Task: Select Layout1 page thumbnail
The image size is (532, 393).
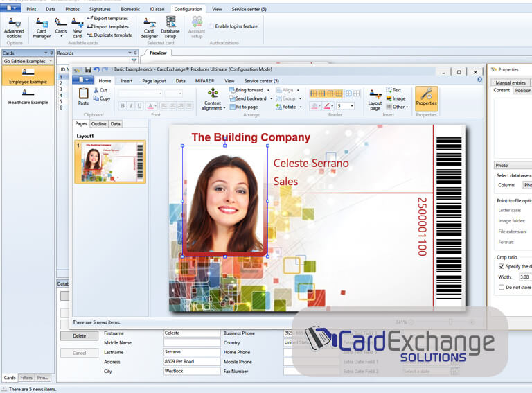Action: pyautogui.click(x=110, y=162)
